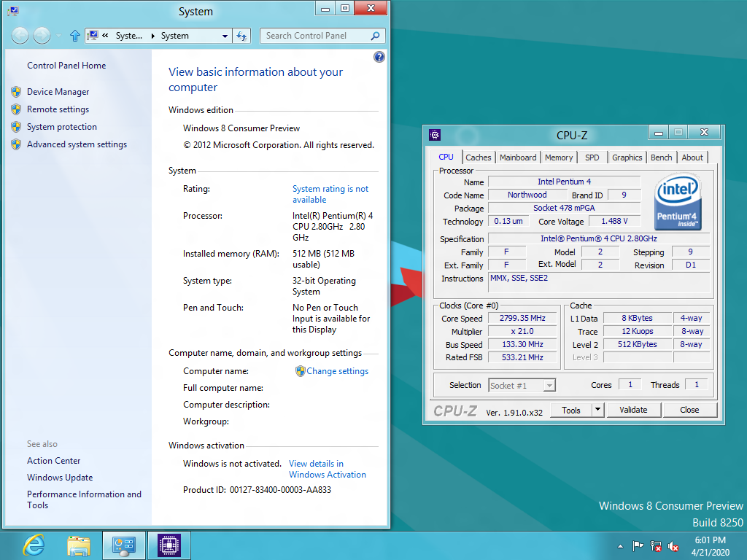Click the network status tray icon
Viewport: 747px width, 560px height.
(656, 546)
